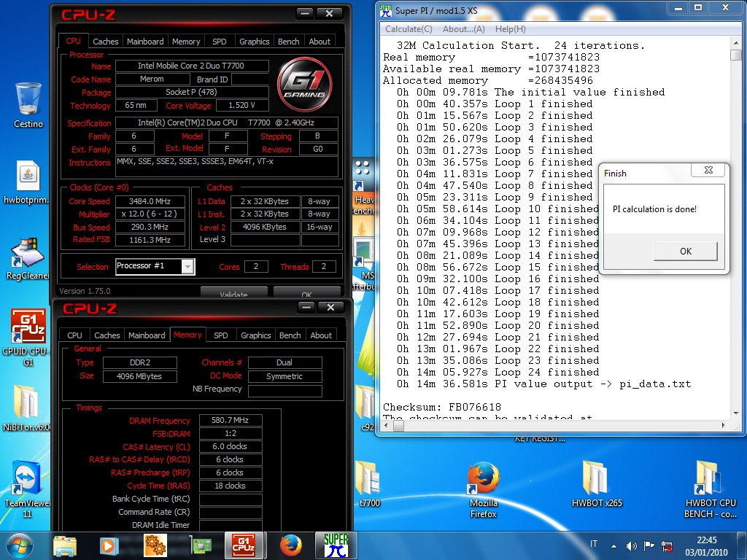The width and height of the screenshot is (747, 560).
Task: Click the Checksum: FB076618 line
Action: [x=442, y=407]
